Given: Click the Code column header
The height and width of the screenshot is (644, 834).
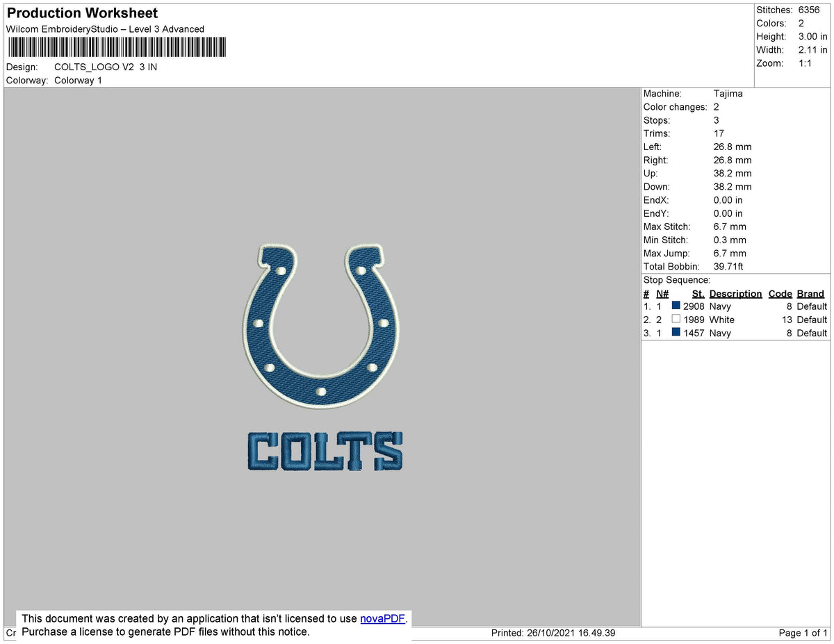Looking at the screenshot, I should pos(779,293).
